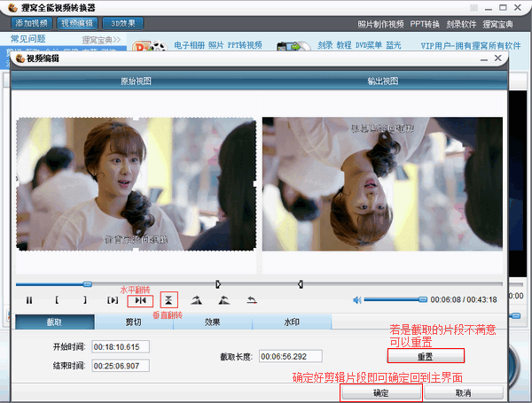Screen dimensions: 532x403
Task: Mute the volume speaker icon
Action: [357, 300]
